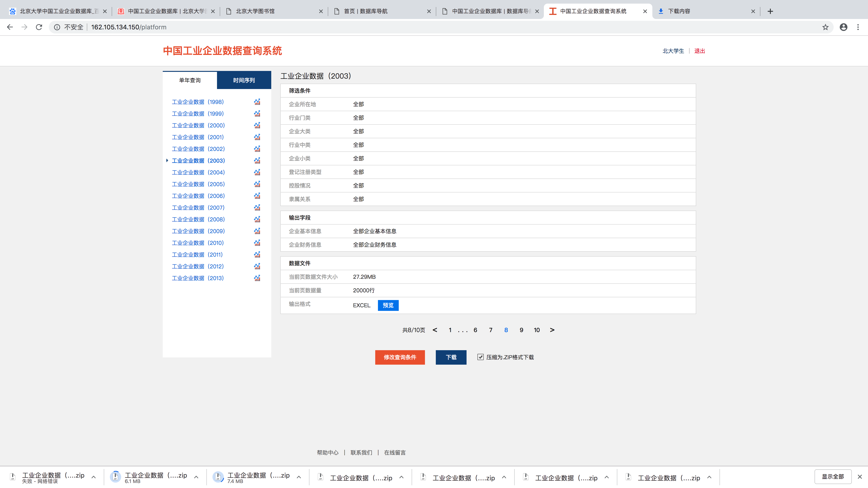Click the blue 下载 button
The image size is (868, 488).
click(x=451, y=357)
